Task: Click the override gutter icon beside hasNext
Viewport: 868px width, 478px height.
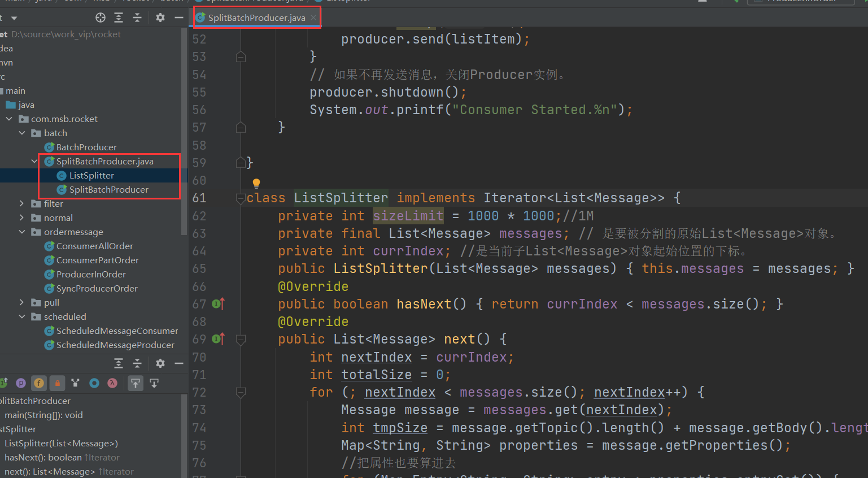Action: click(219, 304)
